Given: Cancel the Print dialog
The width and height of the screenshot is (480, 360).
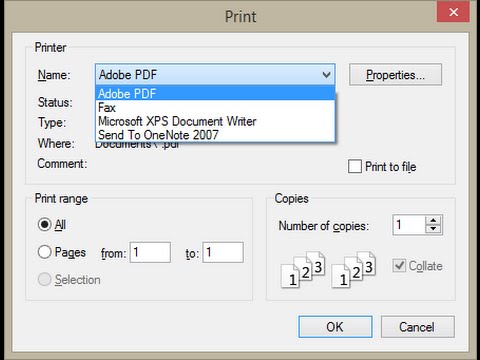Looking at the screenshot, I should [x=417, y=327].
